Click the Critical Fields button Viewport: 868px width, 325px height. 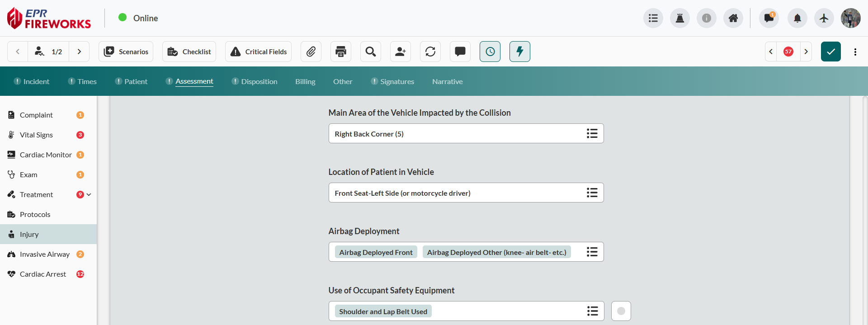[x=259, y=52]
